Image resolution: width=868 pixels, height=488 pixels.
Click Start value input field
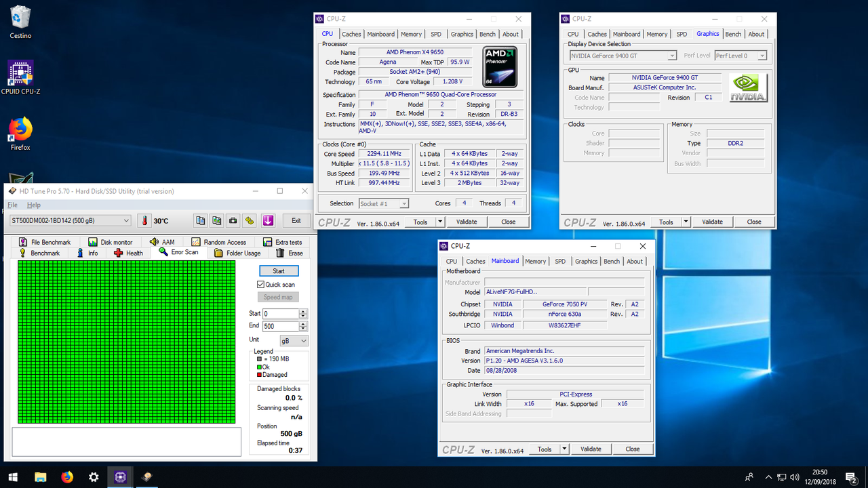pyautogui.click(x=281, y=314)
